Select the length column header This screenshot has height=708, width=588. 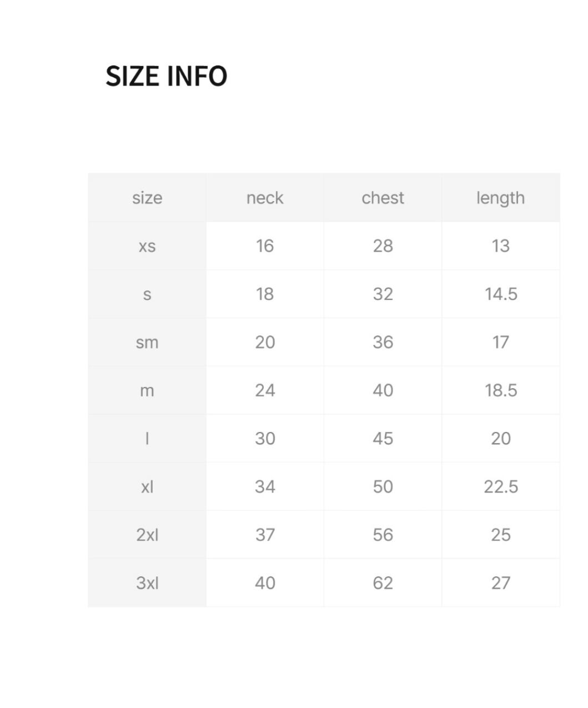coord(500,198)
